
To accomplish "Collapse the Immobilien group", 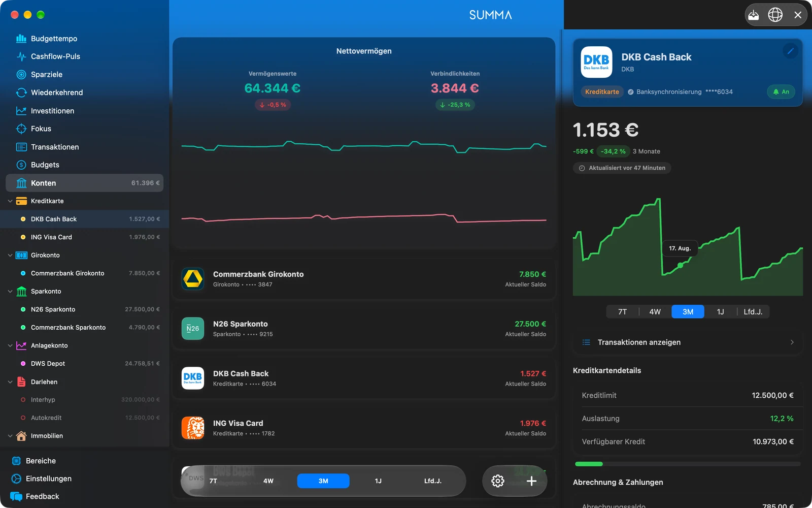I will 10,436.
